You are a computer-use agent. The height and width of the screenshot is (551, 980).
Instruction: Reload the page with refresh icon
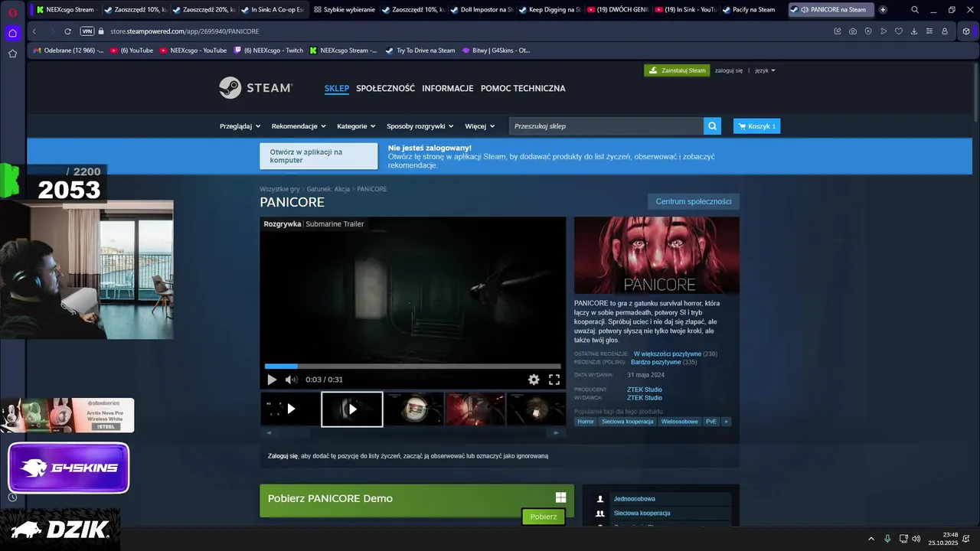pos(67,31)
